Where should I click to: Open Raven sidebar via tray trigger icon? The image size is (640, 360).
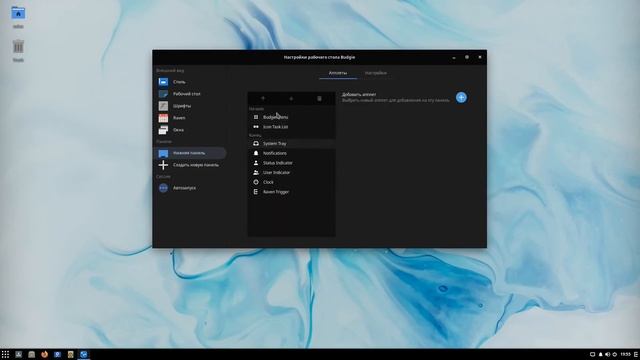[636, 354]
